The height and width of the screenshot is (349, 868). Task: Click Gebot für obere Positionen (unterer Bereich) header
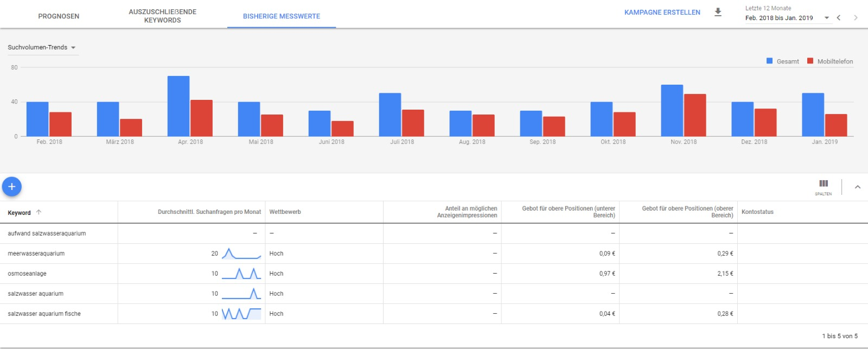coord(569,212)
